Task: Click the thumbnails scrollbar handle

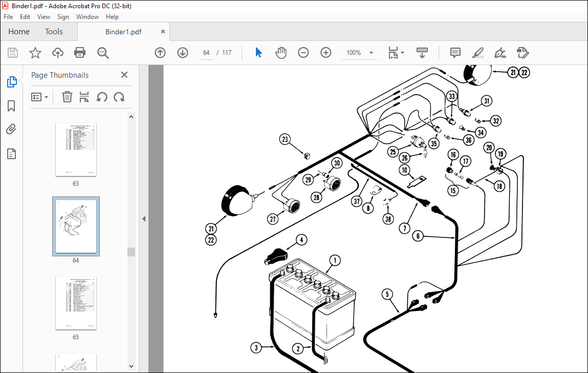Action: coord(131,252)
